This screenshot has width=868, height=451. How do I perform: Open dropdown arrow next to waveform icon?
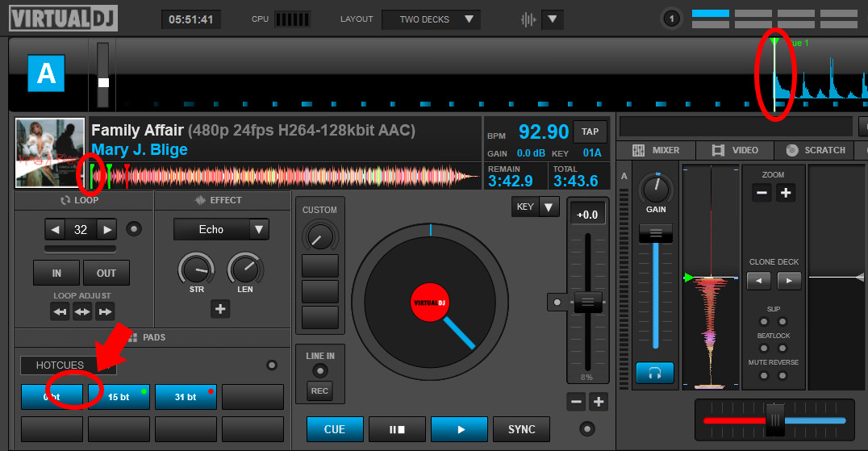(552, 19)
